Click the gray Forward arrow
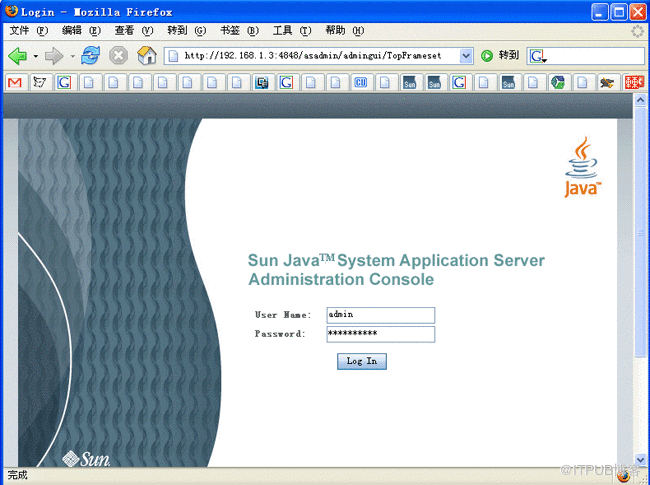 point(54,56)
